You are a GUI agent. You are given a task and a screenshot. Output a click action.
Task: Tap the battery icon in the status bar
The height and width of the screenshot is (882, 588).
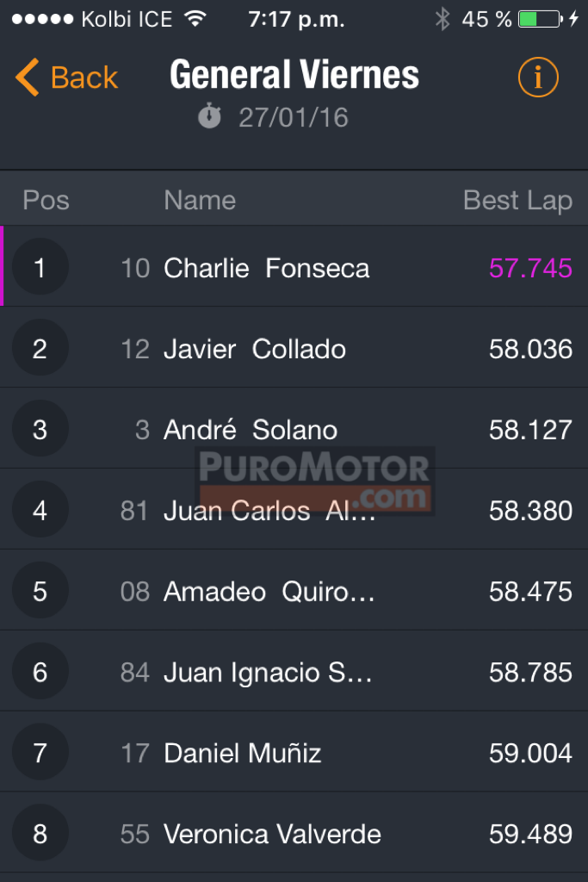click(x=540, y=19)
